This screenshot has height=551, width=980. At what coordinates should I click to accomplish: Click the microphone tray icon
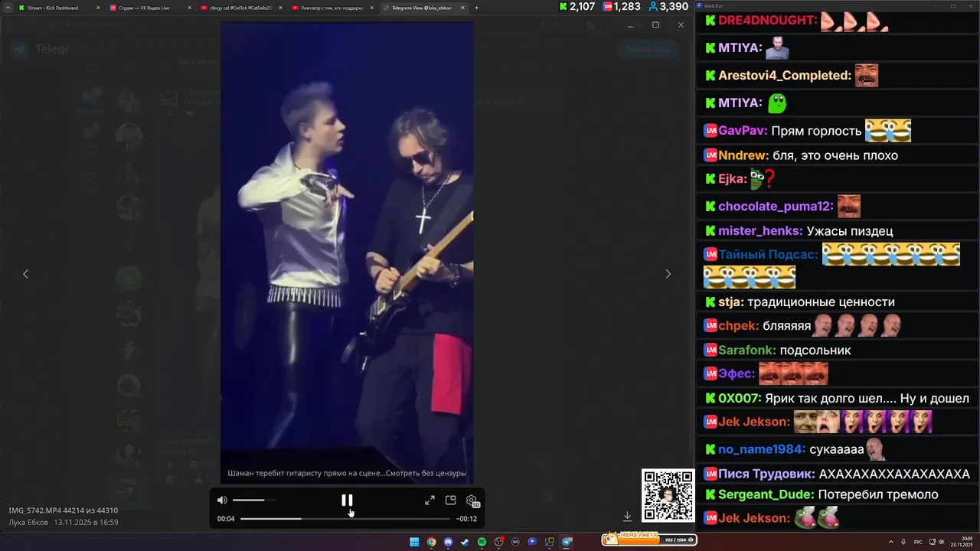point(903,542)
